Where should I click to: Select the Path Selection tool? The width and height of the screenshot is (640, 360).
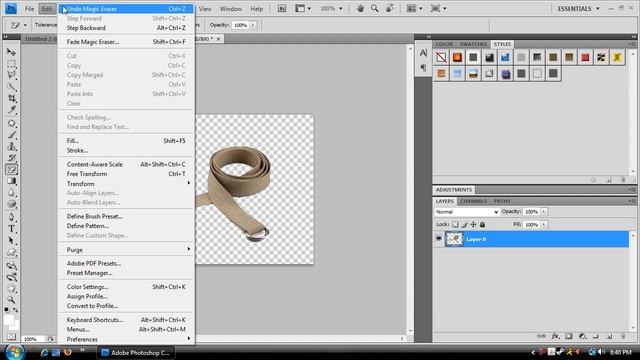point(11,240)
